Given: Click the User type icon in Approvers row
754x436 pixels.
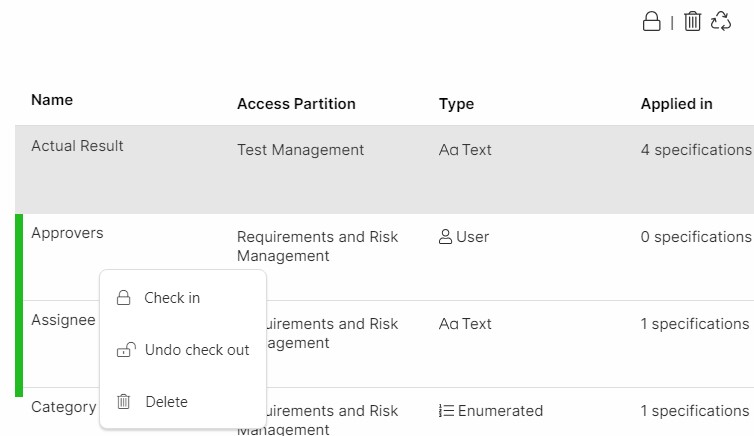Looking at the screenshot, I should tap(446, 237).
